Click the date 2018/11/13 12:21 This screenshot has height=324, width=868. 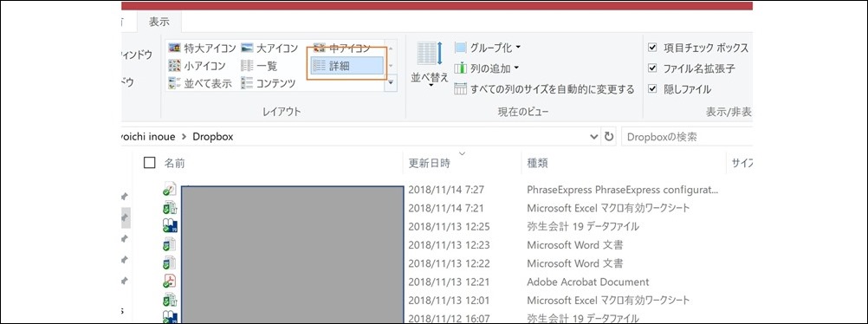coord(449,282)
